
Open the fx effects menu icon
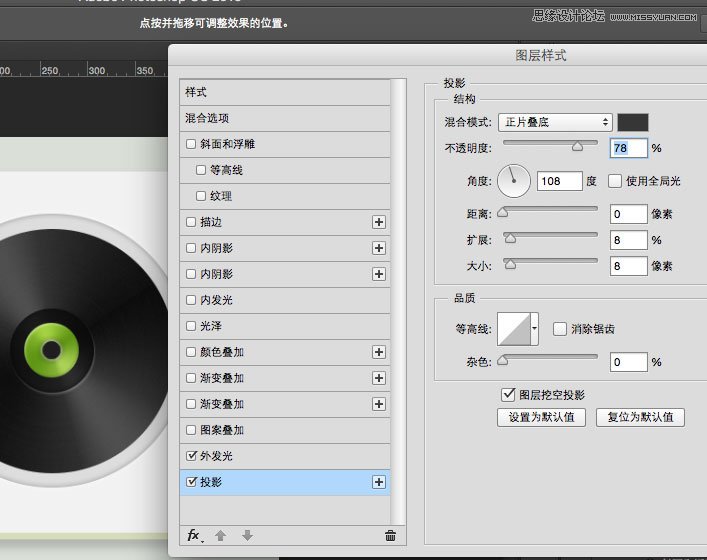click(194, 536)
